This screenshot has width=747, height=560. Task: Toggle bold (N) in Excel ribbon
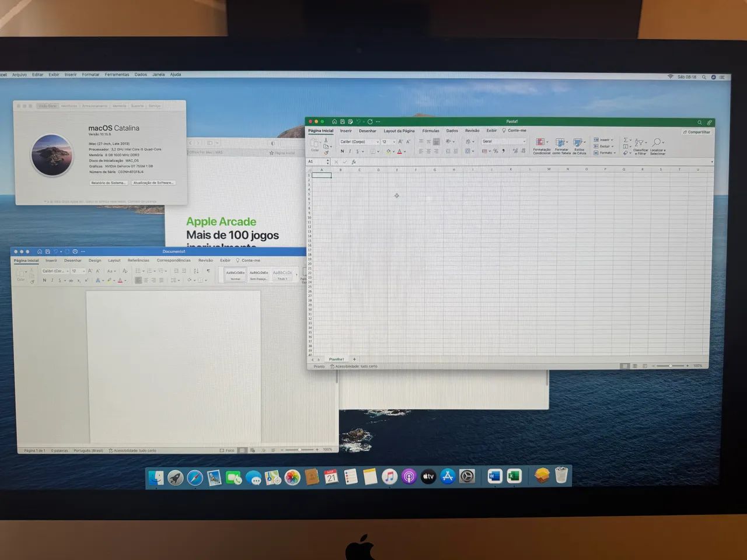coord(342,151)
